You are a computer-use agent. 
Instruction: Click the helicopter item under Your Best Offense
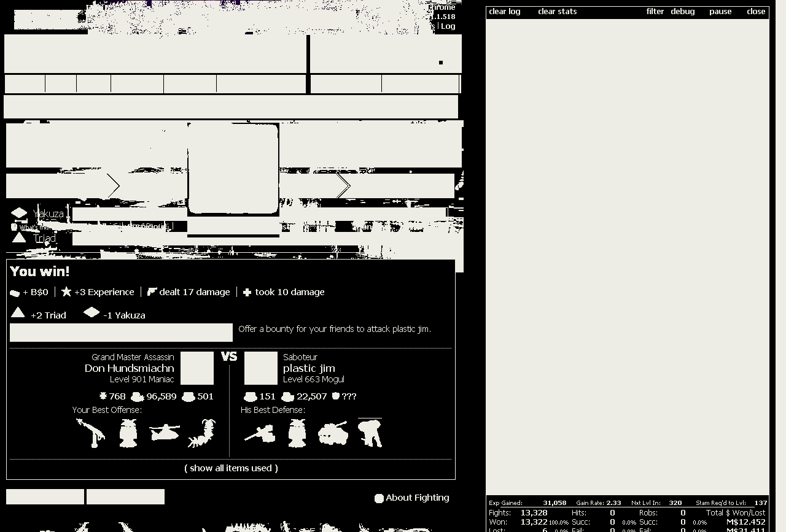(165, 433)
